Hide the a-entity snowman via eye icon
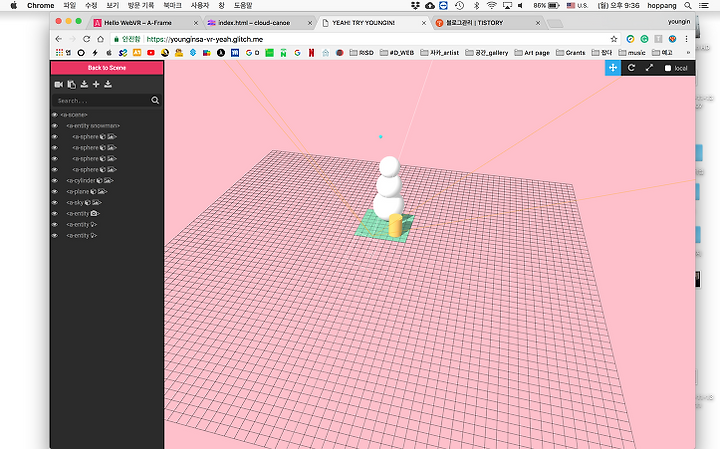The width and height of the screenshot is (720, 449). pos(55,126)
